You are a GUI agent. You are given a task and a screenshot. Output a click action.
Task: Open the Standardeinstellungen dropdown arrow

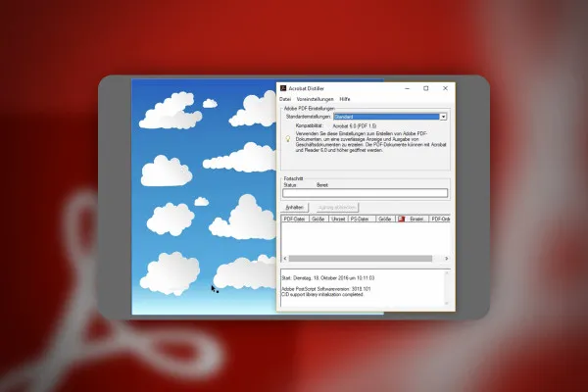coord(443,117)
